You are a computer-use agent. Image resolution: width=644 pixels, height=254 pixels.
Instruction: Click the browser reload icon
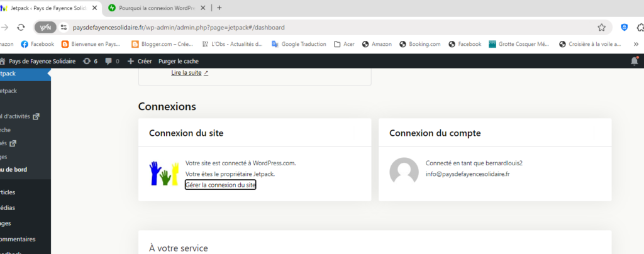coord(21,28)
